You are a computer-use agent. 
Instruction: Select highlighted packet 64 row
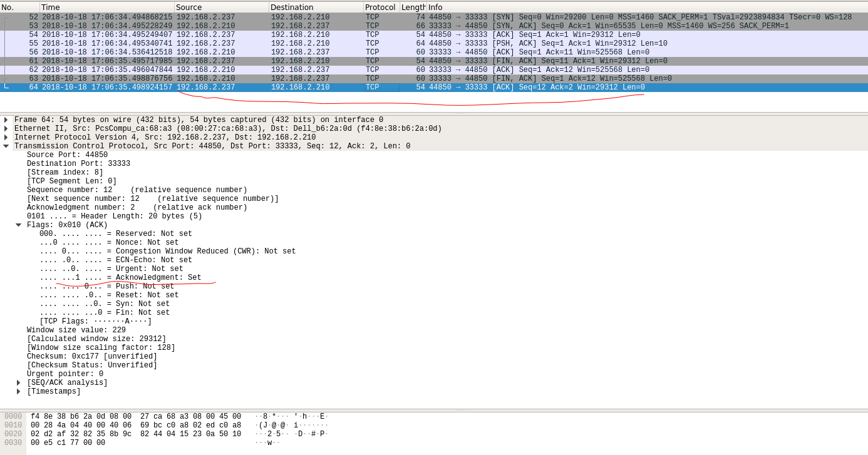(434, 88)
